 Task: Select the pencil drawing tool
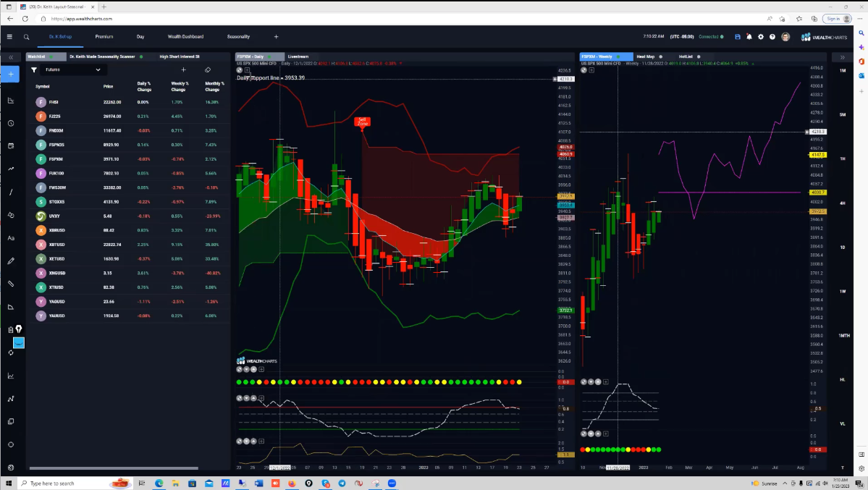(11, 261)
